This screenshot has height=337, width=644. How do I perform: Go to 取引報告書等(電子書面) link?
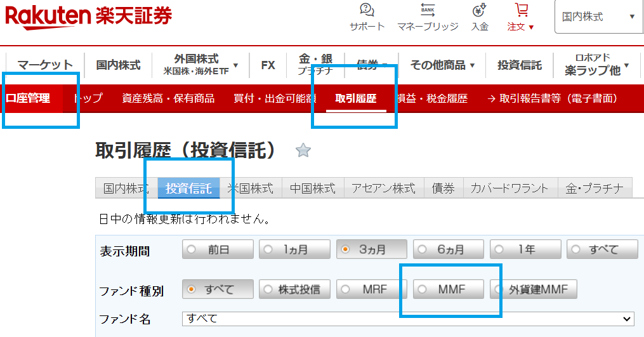click(x=552, y=98)
